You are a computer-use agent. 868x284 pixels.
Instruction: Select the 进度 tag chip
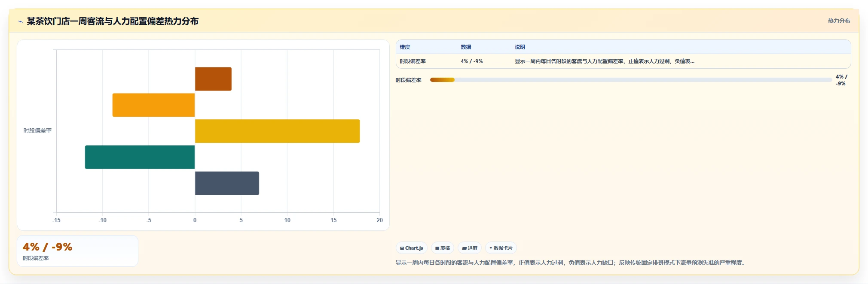[470, 248]
